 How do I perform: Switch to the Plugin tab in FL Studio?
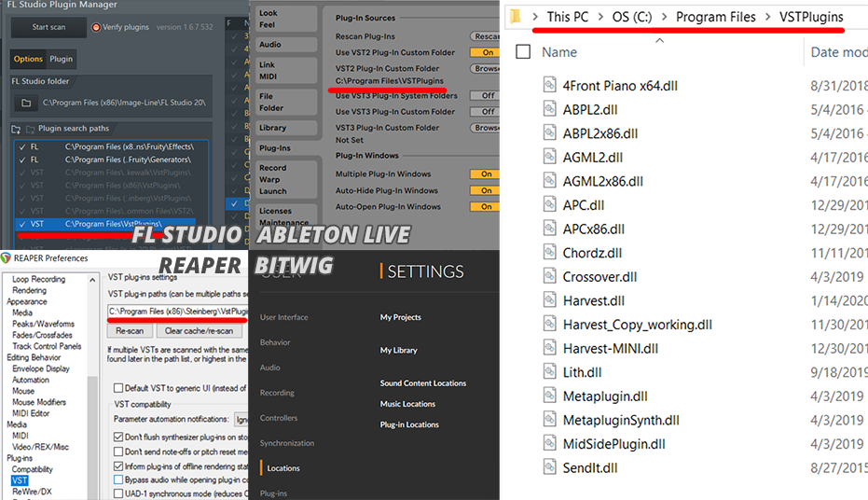tap(61, 59)
